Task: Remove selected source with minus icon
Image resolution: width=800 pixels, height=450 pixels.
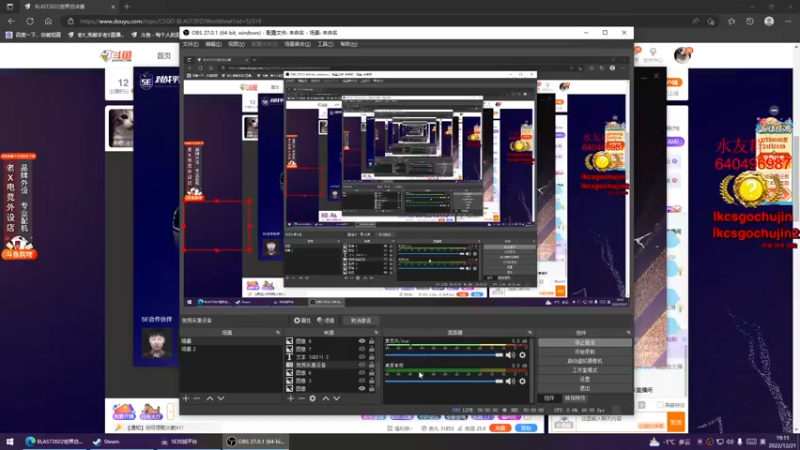Action: pyautogui.click(x=302, y=398)
